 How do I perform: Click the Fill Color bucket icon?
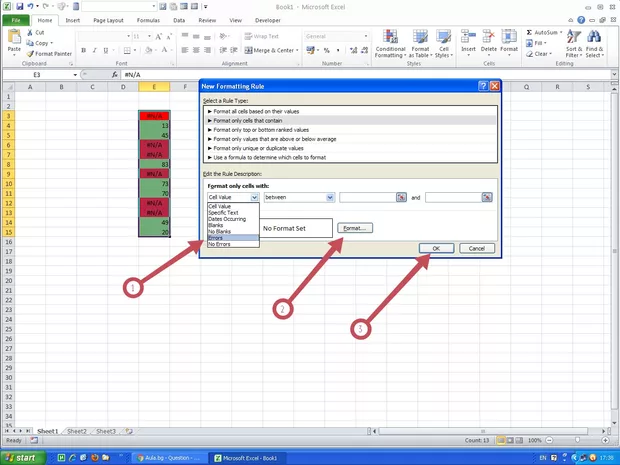click(149, 50)
